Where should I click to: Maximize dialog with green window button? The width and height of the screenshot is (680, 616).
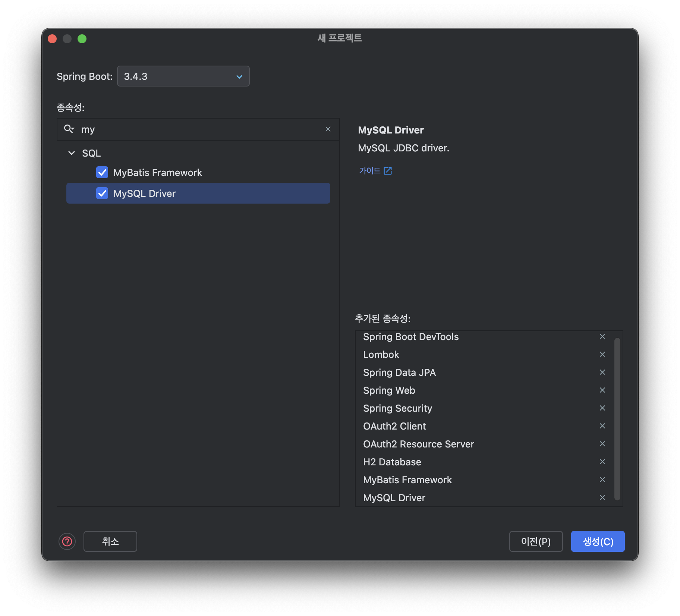point(82,39)
